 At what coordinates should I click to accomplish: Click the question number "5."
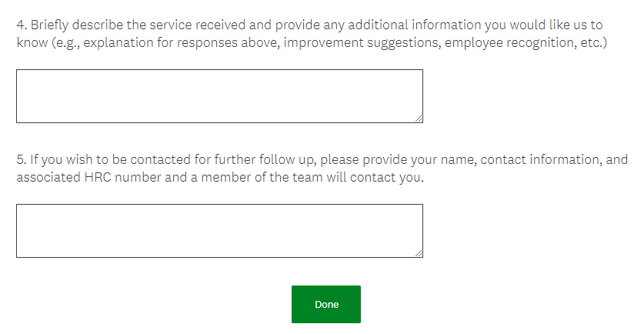tap(22, 160)
